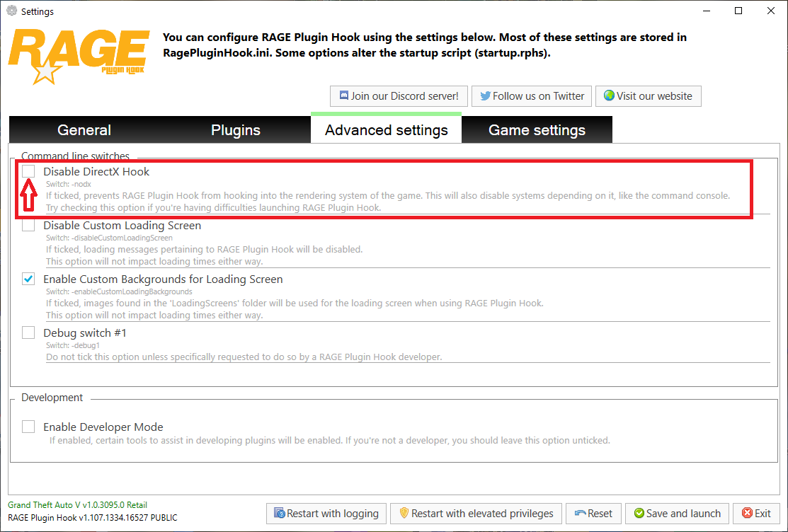Click Join our Discord server button
The image size is (788, 532).
399,96
